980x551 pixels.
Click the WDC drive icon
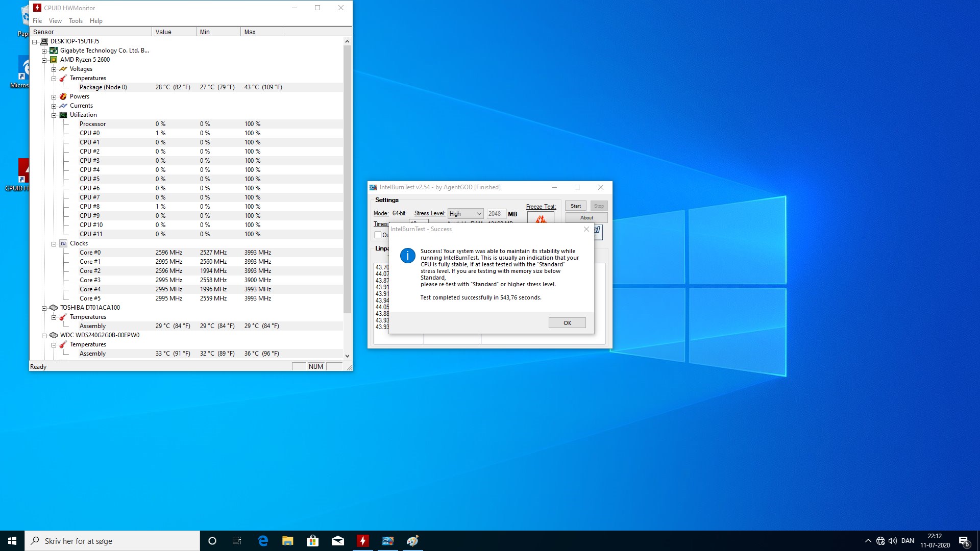(x=54, y=335)
